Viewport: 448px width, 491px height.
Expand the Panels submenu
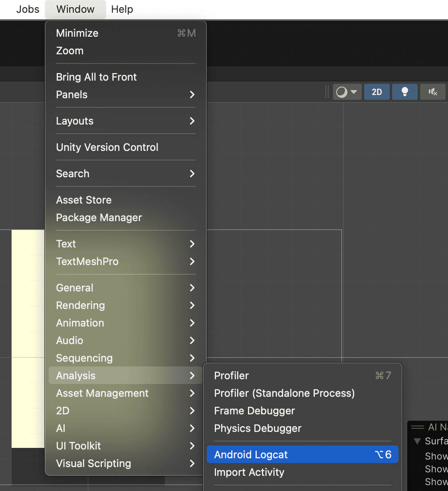pos(126,95)
